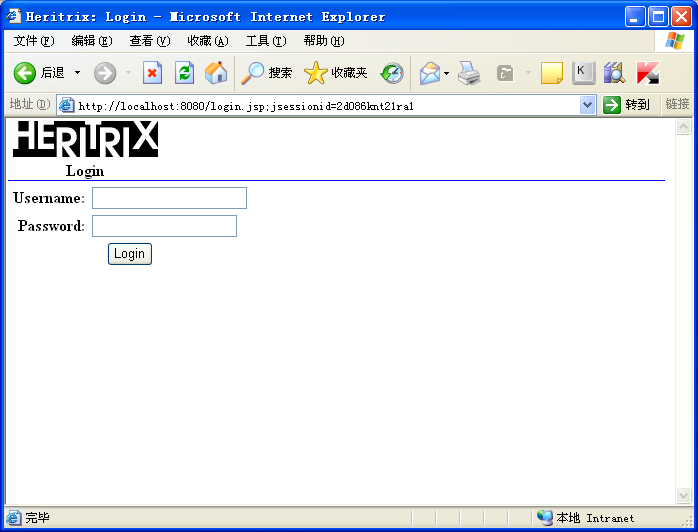Maximize the Internet Explorer window
The image size is (698, 532).
point(658,17)
